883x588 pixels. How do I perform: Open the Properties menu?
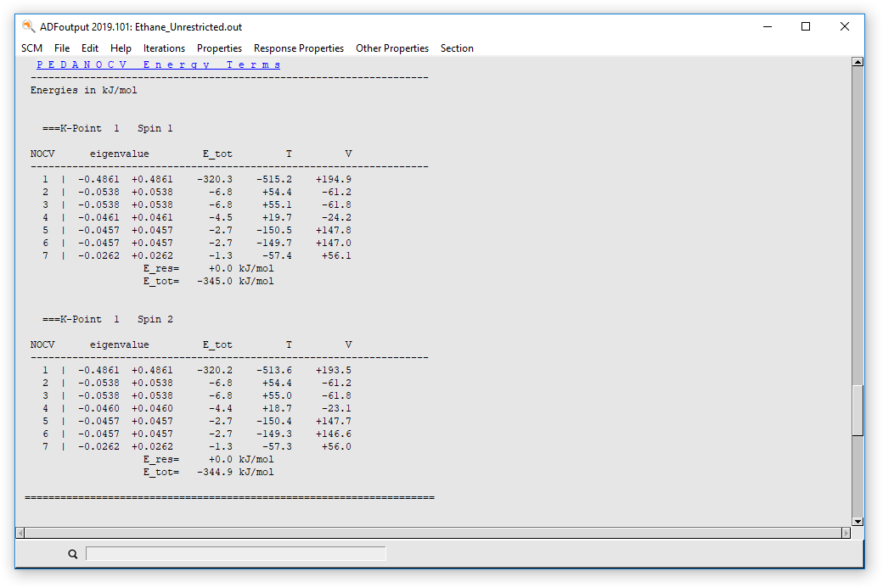coord(219,48)
